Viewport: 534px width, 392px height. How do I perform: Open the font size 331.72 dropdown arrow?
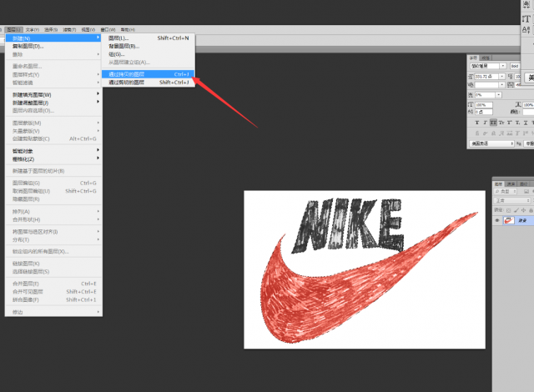[x=502, y=77]
